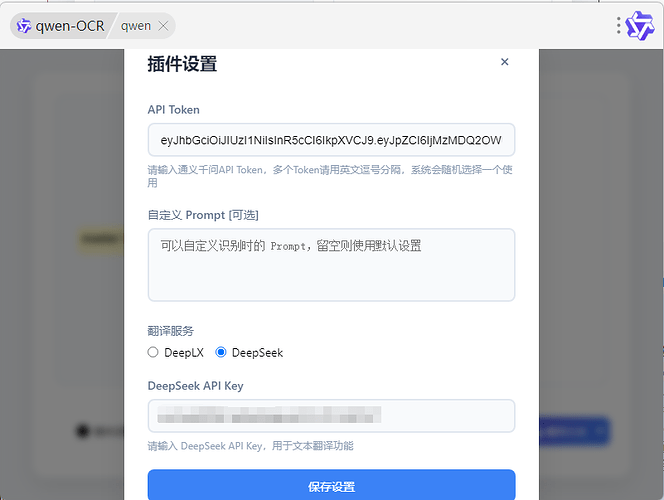664x500 pixels.
Task: Close the qwen tab
Action: (x=163, y=26)
